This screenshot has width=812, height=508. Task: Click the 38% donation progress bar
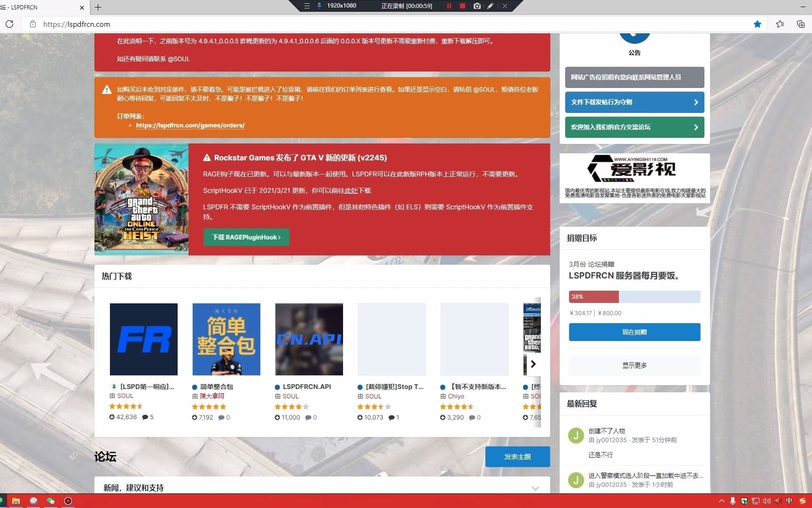(634, 297)
